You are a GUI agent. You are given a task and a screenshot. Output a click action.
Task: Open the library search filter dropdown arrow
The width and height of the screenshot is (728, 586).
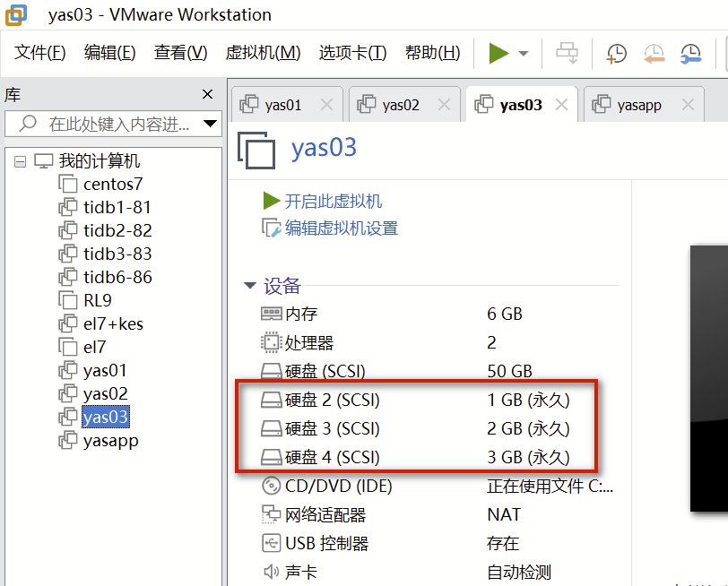point(211,124)
